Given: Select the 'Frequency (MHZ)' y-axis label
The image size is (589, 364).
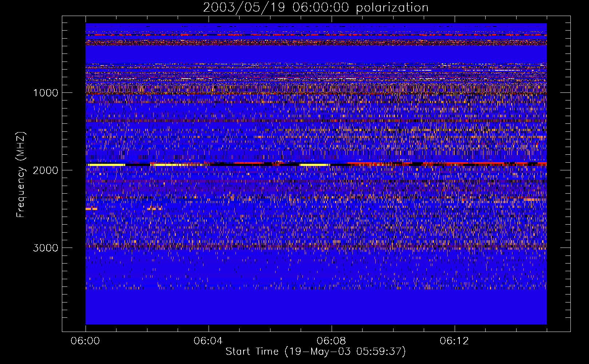Looking at the screenshot, I should coord(21,175).
